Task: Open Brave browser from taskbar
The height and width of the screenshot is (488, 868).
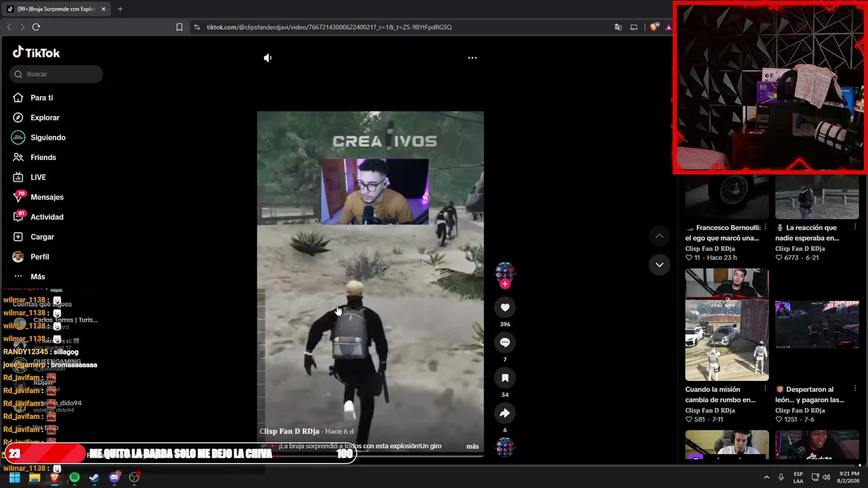Action: tap(55, 478)
